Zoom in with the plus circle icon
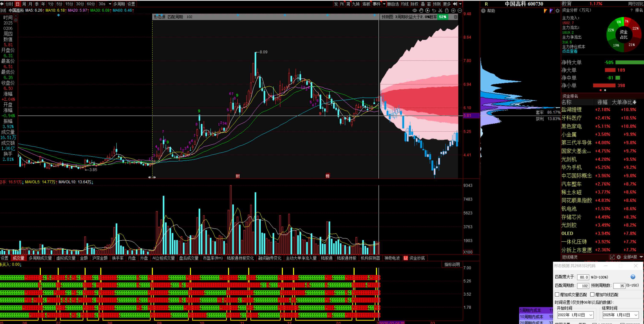644x324 pixels. 453,10
